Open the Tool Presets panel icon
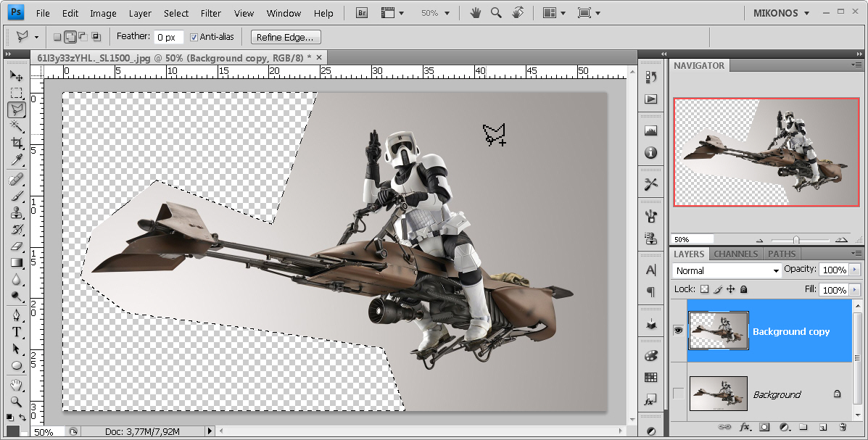Image resolution: width=868 pixels, height=440 pixels. coord(651,184)
